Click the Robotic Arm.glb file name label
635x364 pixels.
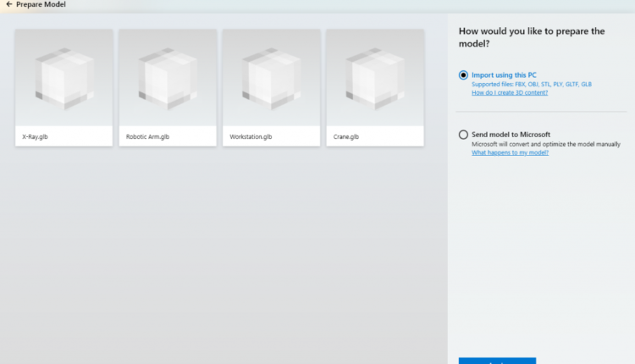tap(147, 136)
